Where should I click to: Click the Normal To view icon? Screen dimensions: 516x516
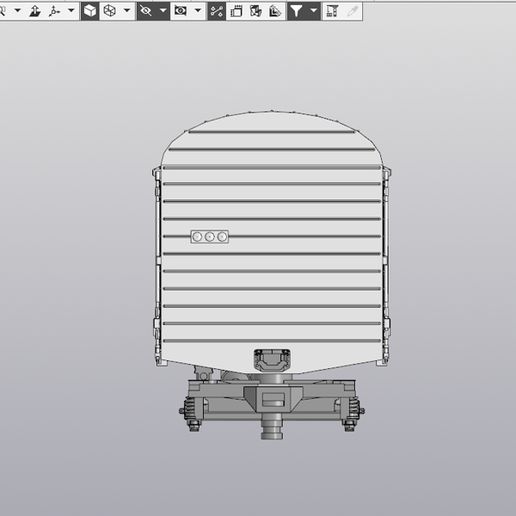(35, 11)
